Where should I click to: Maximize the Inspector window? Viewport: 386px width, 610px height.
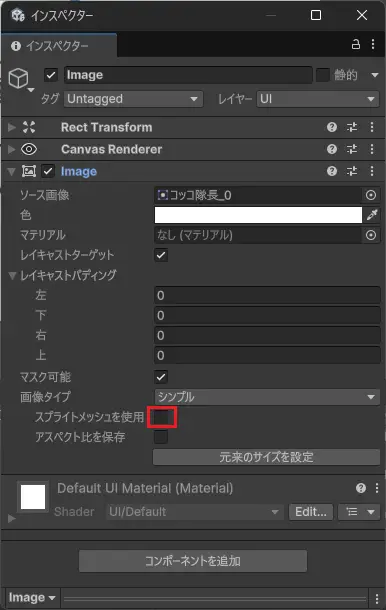(316, 15)
